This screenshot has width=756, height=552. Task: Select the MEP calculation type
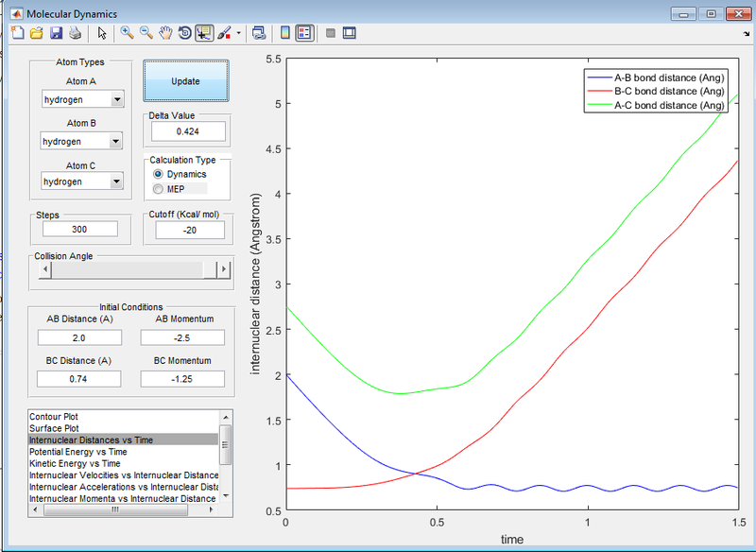tap(158, 190)
